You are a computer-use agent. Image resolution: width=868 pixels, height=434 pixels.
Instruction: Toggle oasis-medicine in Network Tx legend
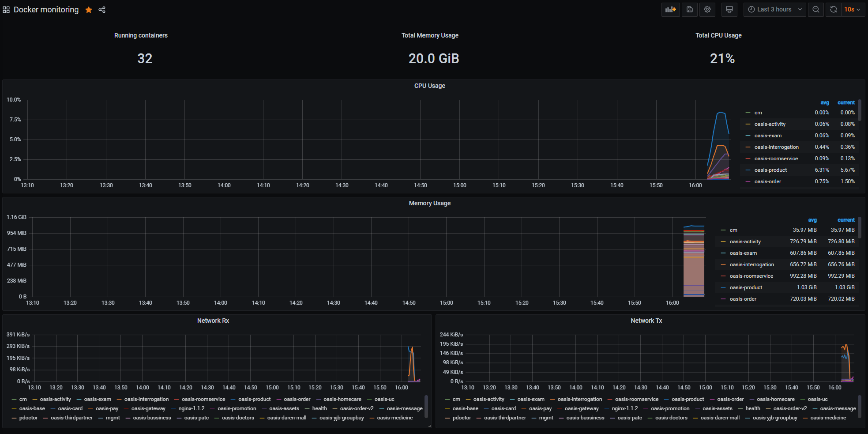[x=828, y=418]
